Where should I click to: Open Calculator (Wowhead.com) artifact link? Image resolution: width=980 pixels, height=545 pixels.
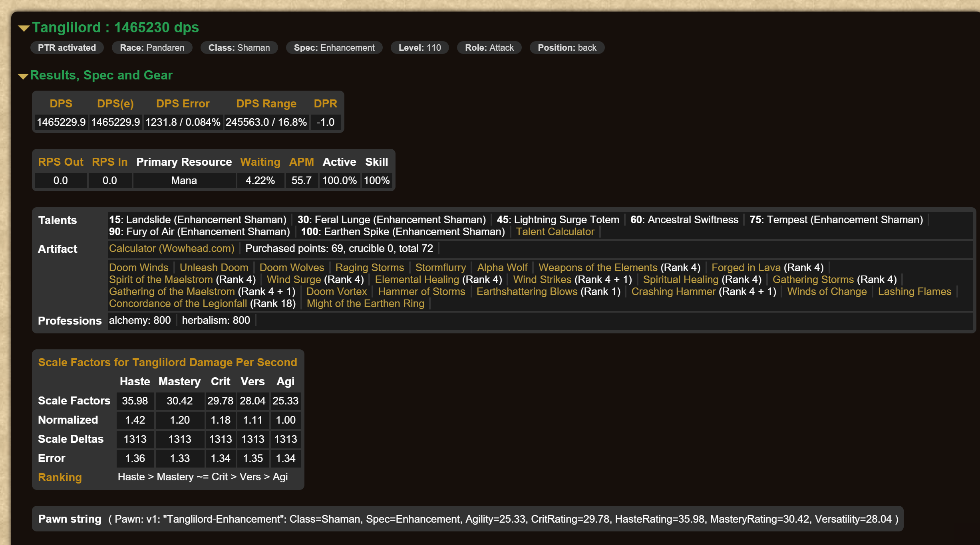click(171, 248)
